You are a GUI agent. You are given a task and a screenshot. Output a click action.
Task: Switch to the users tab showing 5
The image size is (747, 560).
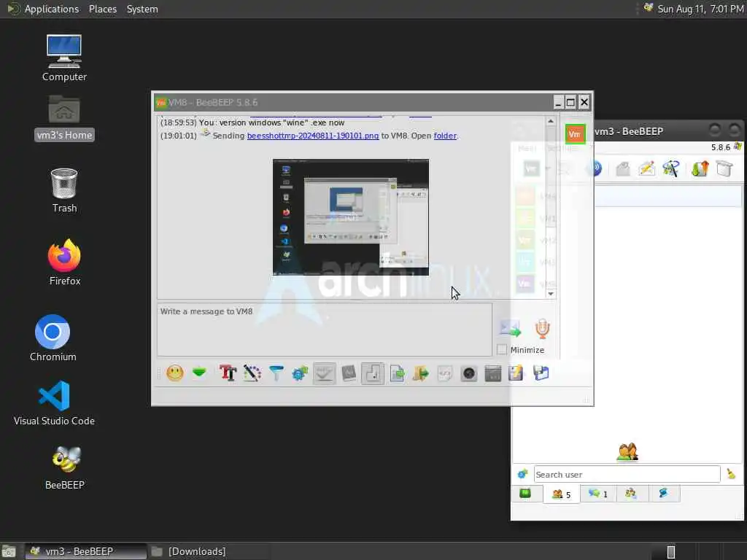pyautogui.click(x=562, y=494)
